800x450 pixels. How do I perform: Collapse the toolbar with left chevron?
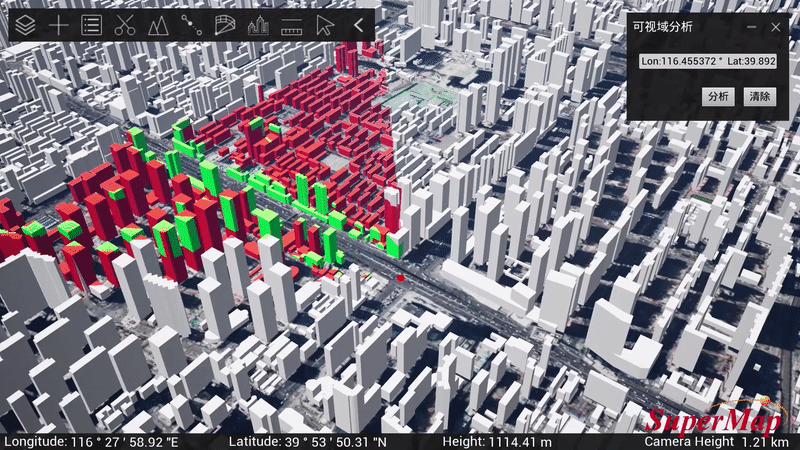tap(358, 25)
